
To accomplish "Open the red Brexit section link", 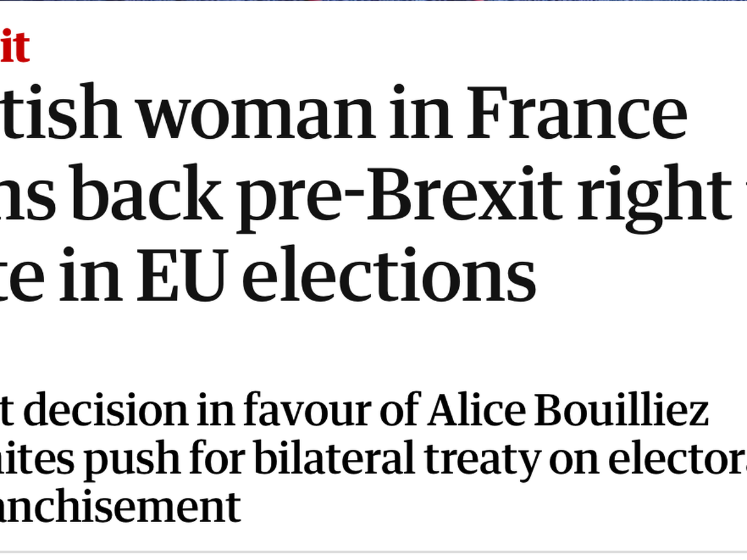I will coord(14,47).
